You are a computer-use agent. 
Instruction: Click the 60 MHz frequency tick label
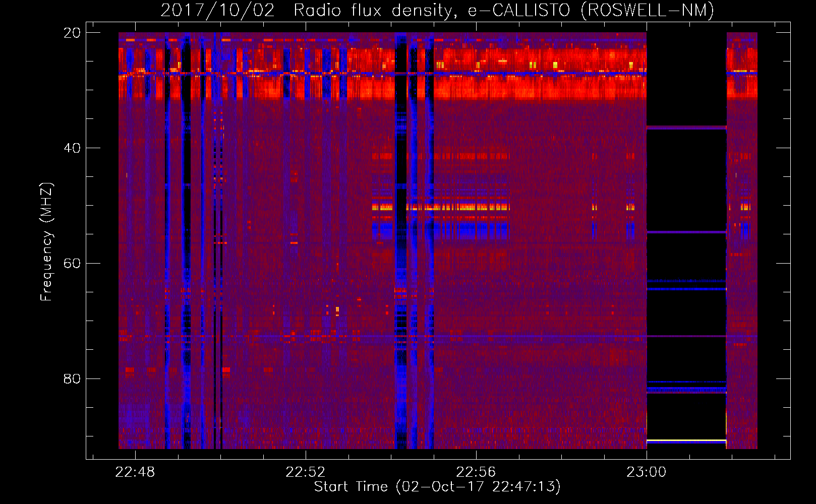tap(72, 264)
